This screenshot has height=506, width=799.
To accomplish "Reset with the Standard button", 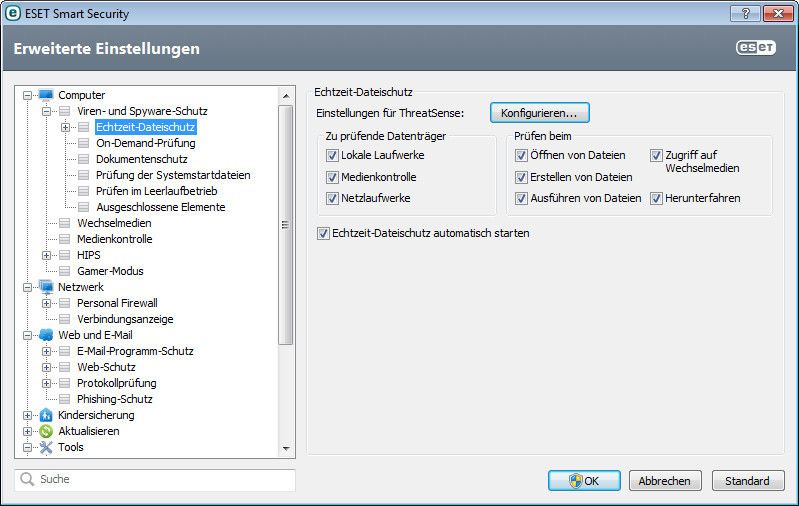I will [x=748, y=481].
